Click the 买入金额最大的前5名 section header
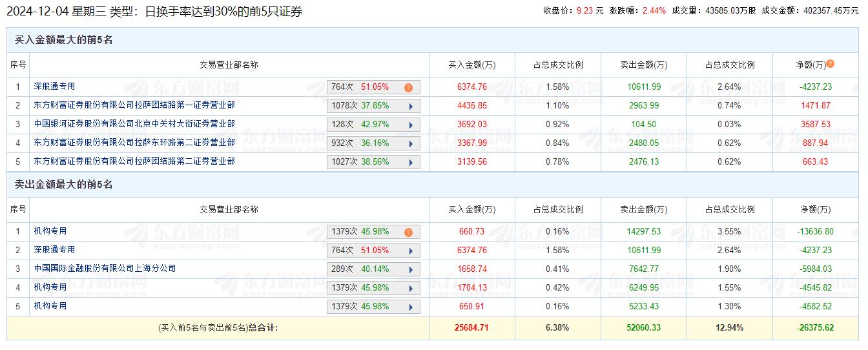Screen dimensions: 868x350 (63, 40)
